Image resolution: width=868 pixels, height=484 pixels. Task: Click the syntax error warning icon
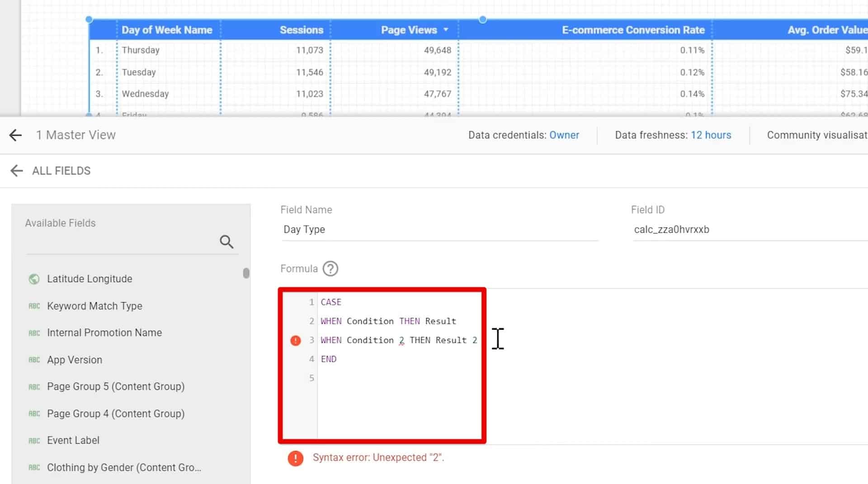coord(296,458)
